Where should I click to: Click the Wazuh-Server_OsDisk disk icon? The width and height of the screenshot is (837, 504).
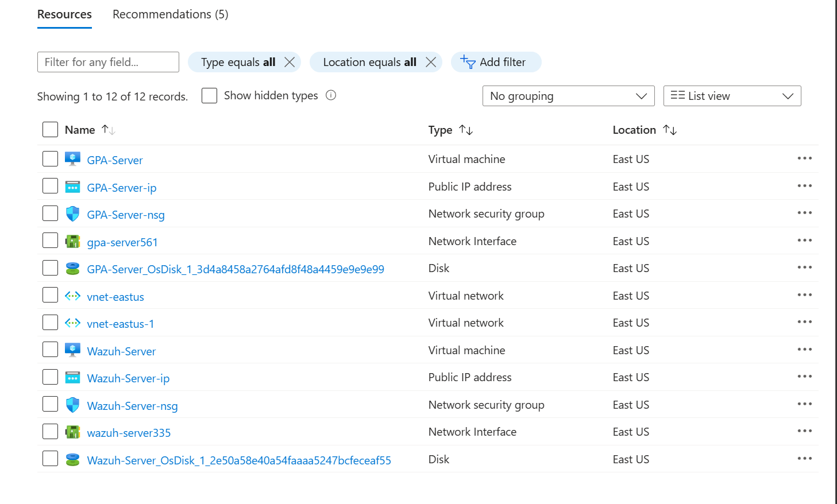[72, 459]
